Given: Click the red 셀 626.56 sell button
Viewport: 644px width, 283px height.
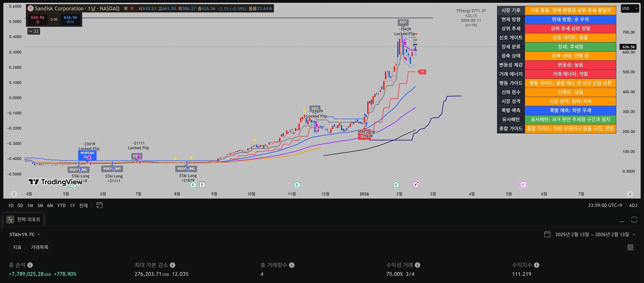Looking at the screenshot, I should (x=38, y=19).
